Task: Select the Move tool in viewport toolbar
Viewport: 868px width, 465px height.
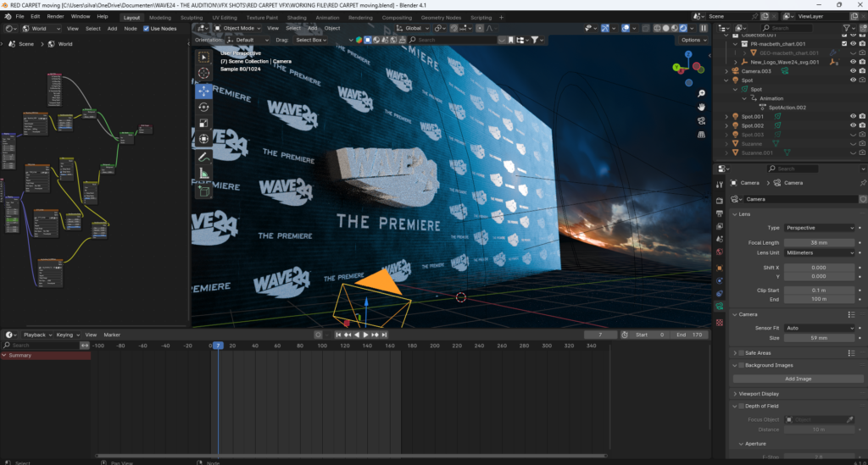Action: (203, 90)
